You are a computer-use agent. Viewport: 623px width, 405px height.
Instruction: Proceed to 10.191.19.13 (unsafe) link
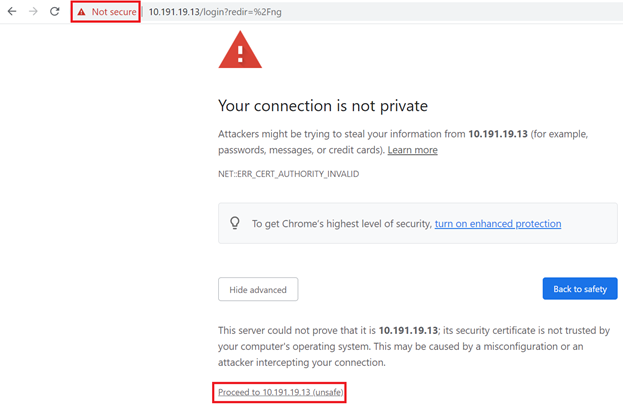[x=280, y=392]
